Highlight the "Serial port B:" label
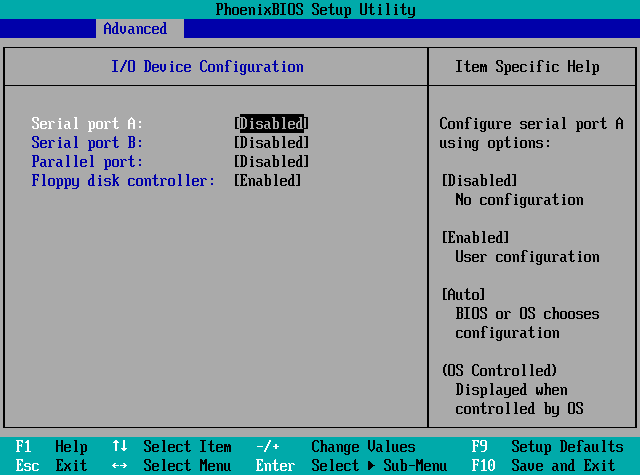Screen dimensions: 640x475 87,143
